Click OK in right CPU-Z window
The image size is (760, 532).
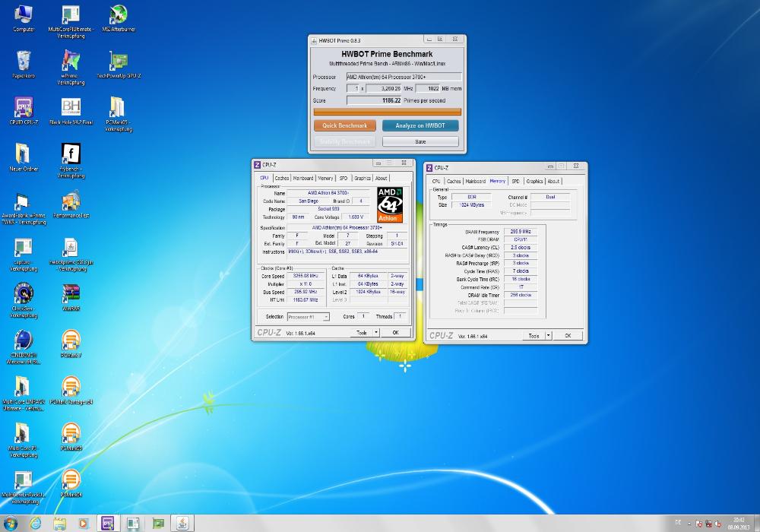(x=568, y=335)
